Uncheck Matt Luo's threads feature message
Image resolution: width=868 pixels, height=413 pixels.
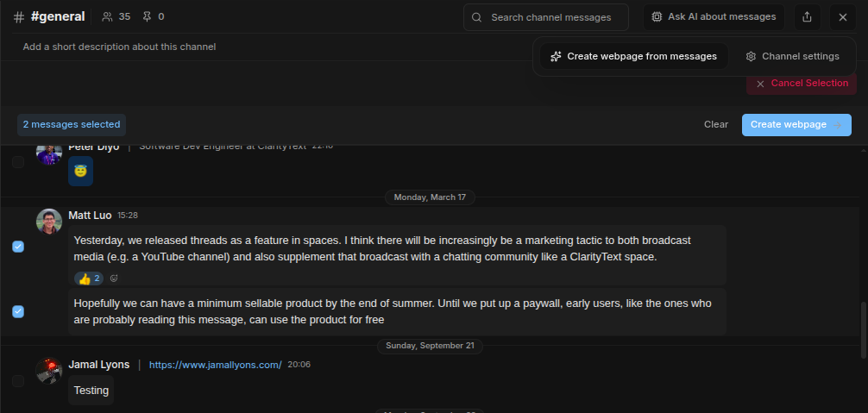coord(18,247)
